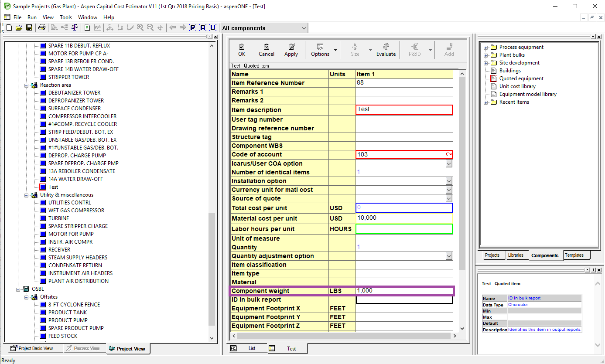
Task: Switch to the Libraries tab
Action: coord(516,255)
